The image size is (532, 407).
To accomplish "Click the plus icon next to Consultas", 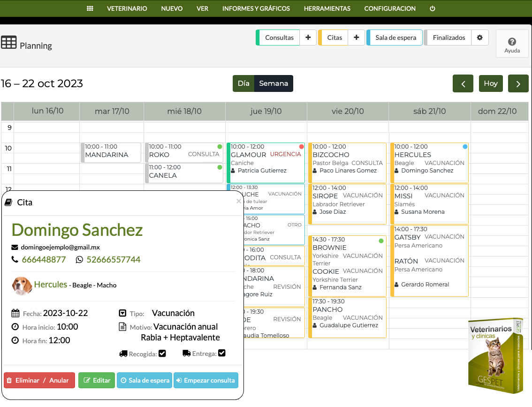I will (x=308, y=38).
